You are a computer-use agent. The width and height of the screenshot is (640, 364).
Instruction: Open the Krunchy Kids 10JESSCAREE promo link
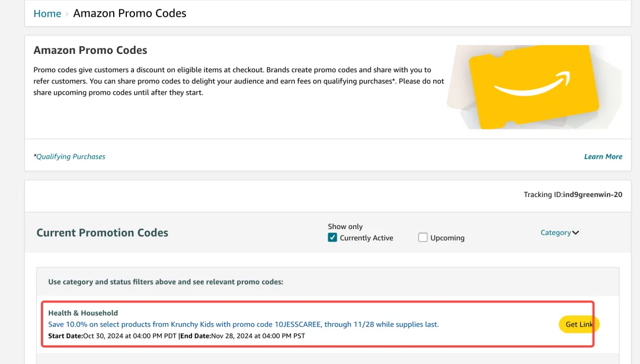tap(244, 324)
